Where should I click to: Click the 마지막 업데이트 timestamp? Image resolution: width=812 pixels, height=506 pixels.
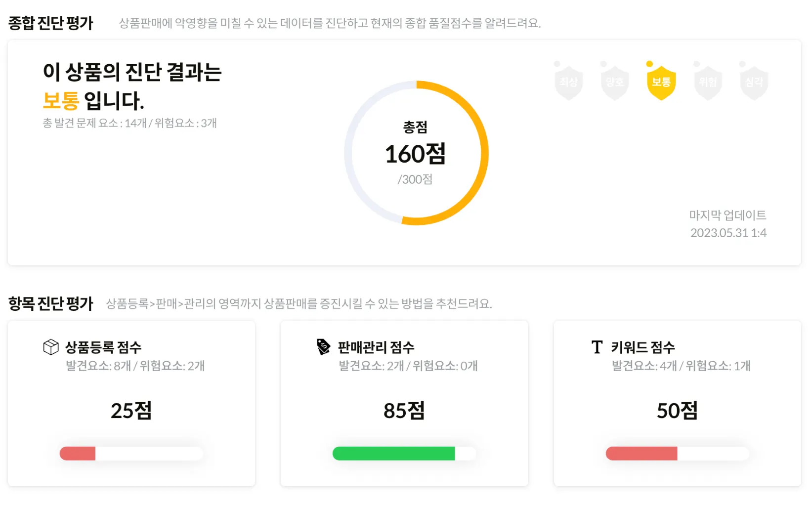(x=727, y=233)
